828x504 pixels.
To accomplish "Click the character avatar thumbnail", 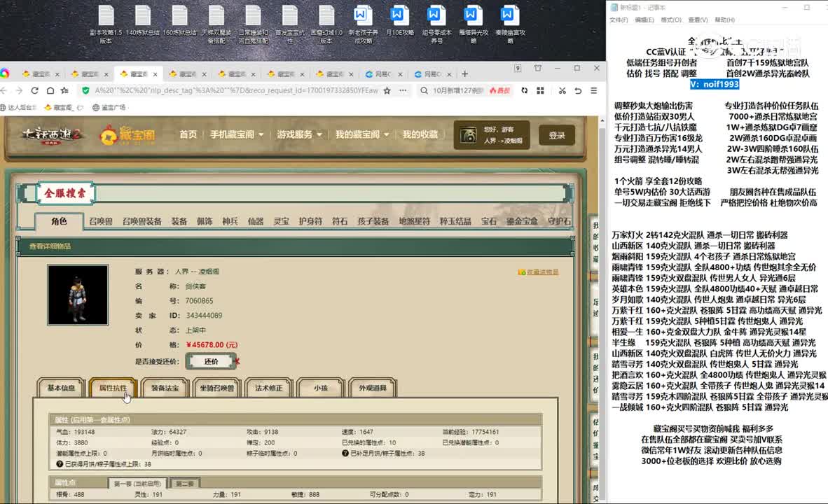I will coord(78,295).
